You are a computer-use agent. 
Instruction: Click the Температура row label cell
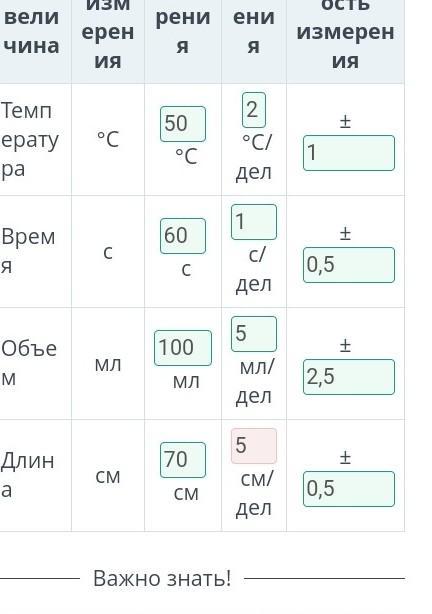click(x=34, y=139)
